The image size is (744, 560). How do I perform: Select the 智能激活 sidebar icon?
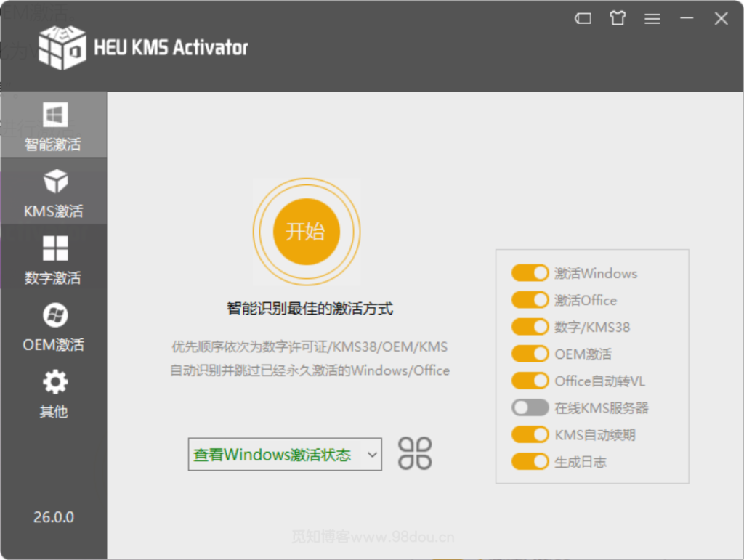tap(54, 123)
